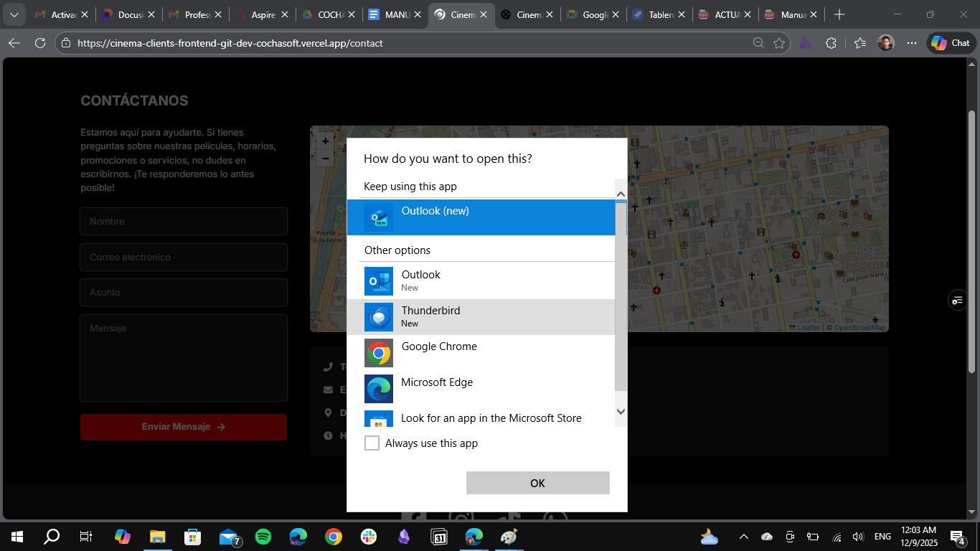This screenshot has width=980, height=551.
Task: Select Thunderbird from the app list
Action: pos(481,316)
